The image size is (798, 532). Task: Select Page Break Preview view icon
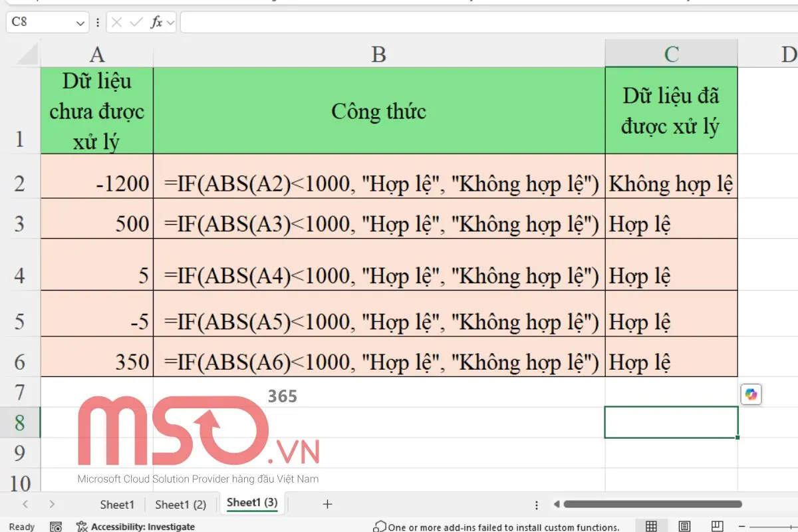click(718, 527)
